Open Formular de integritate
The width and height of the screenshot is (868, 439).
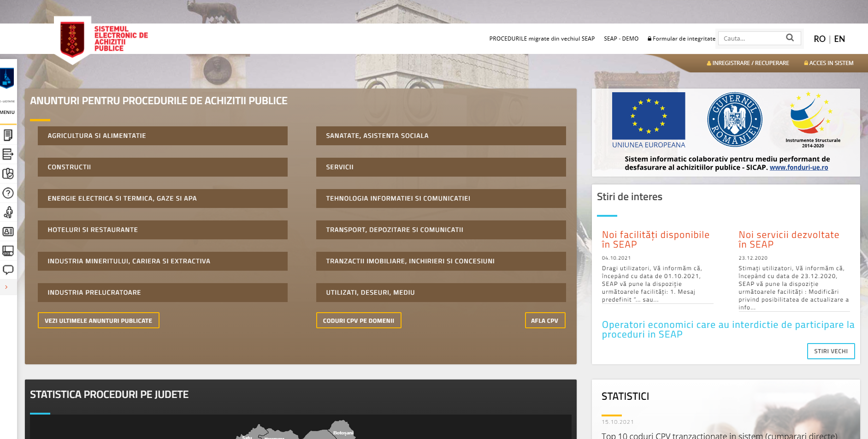[x=681, y=39]
